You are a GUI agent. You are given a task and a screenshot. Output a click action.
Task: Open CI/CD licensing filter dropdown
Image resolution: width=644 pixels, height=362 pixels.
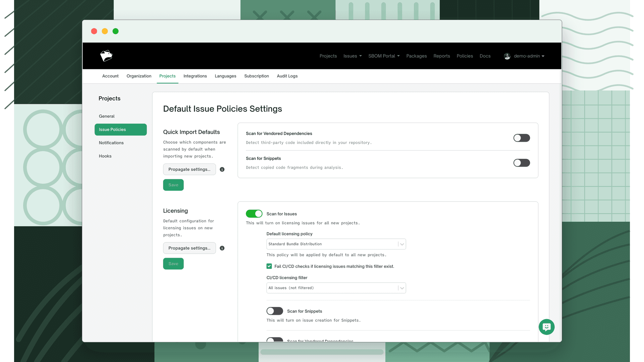(336, 288)
